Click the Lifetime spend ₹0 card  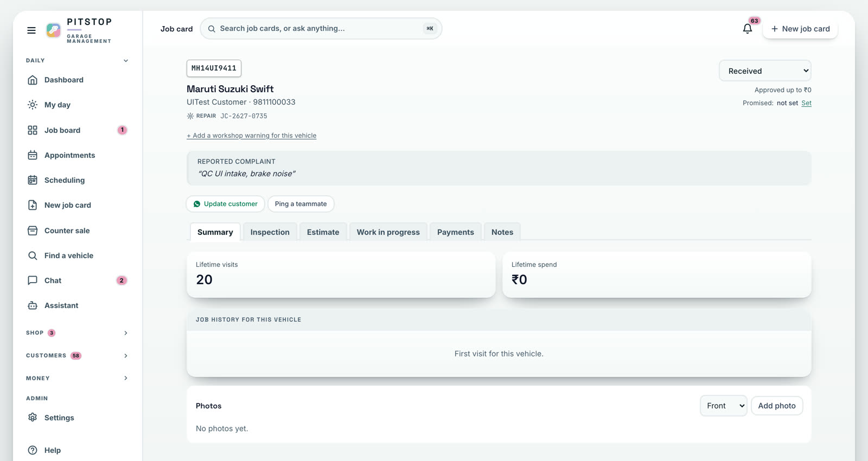(x=657, y=274)
